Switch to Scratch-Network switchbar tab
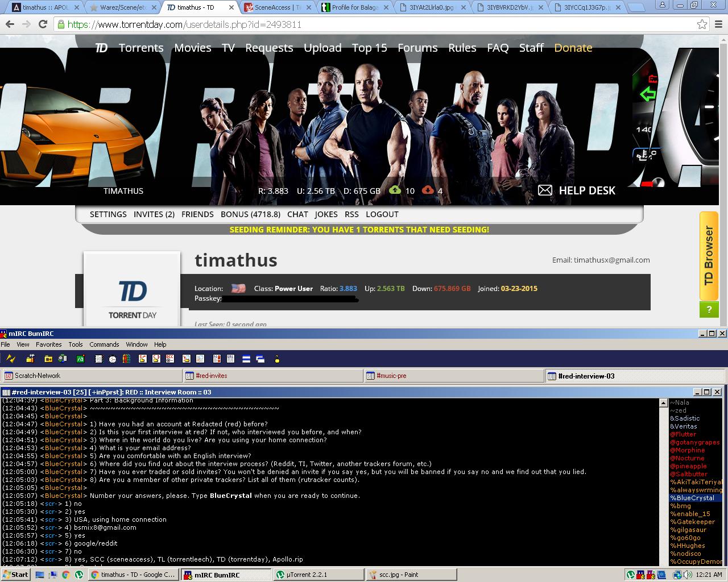The width and height of the screenshot is (728, 582). 92,376
